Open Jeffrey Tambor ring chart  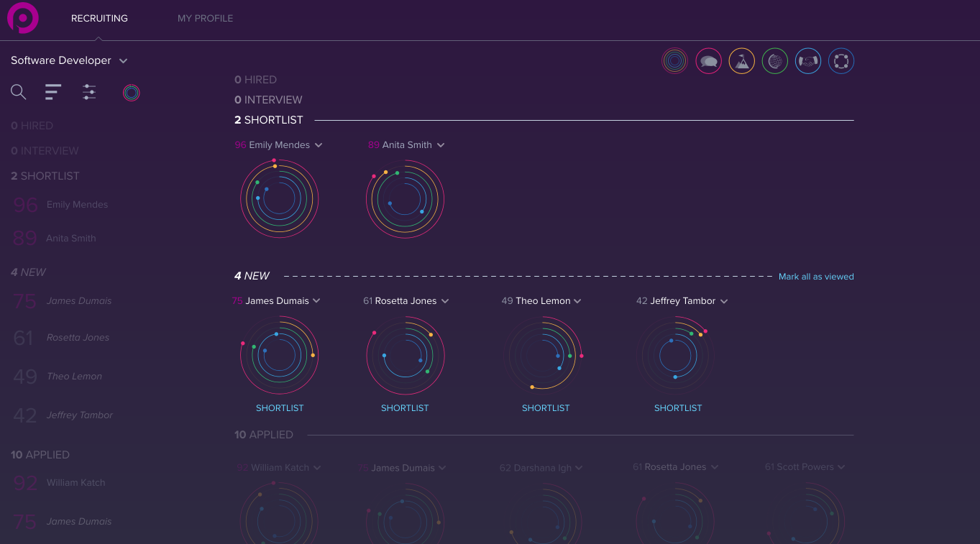[x=676, y=356]
